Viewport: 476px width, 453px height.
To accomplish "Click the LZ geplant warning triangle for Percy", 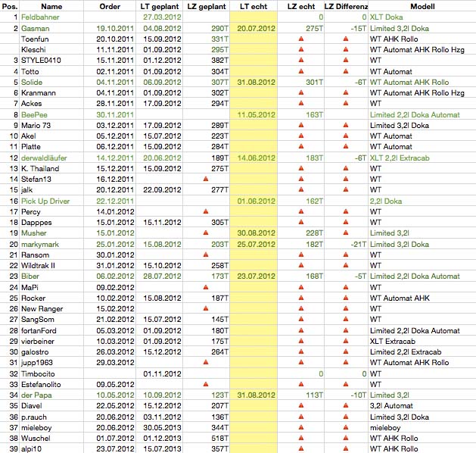I will [x=206, y=211].
